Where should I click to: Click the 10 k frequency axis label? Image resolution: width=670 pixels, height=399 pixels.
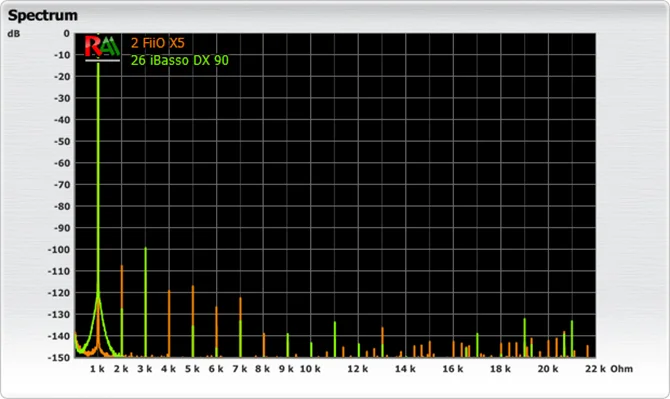click(x=310, y=369)
